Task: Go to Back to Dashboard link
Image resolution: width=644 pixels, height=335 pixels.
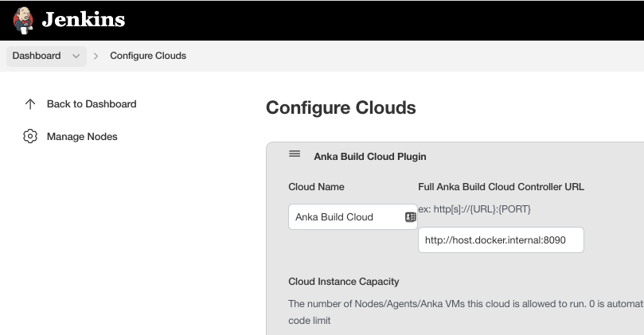Action: pos(92,104)
